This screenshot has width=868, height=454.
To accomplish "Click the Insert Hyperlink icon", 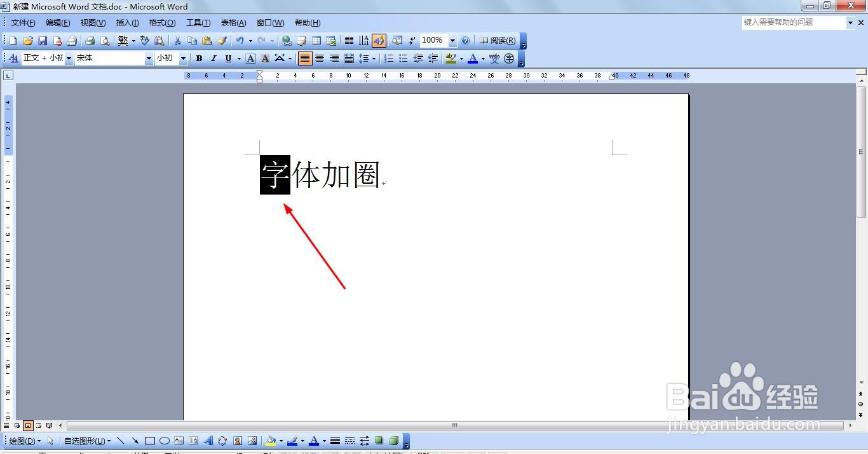I will pyautogui.click(x=286, y=40).
